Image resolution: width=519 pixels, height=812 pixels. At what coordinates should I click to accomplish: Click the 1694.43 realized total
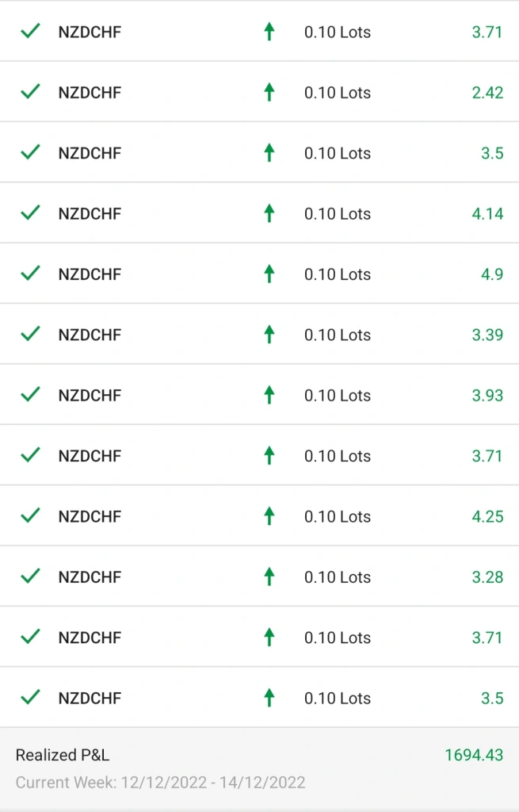pyautogui.click(x=474, y=755)
